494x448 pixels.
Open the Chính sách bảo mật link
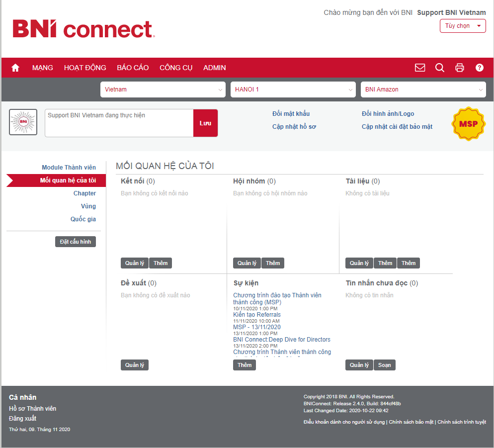pos(411,422)
